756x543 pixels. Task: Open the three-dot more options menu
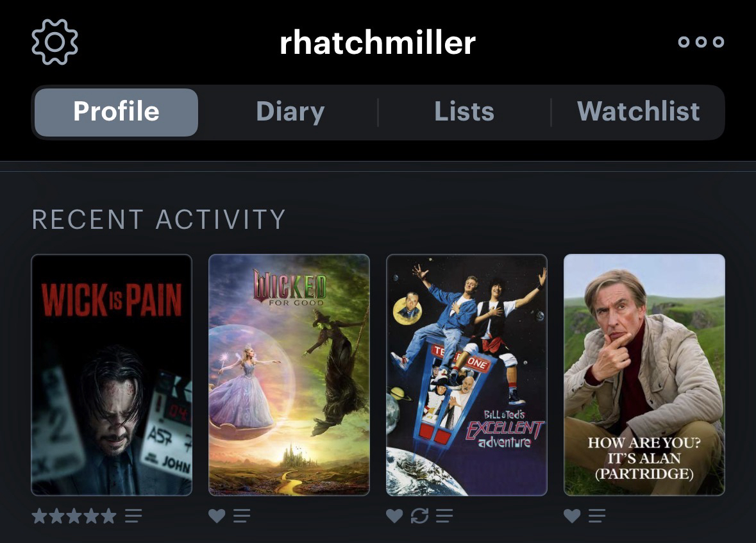pos(701,42)
